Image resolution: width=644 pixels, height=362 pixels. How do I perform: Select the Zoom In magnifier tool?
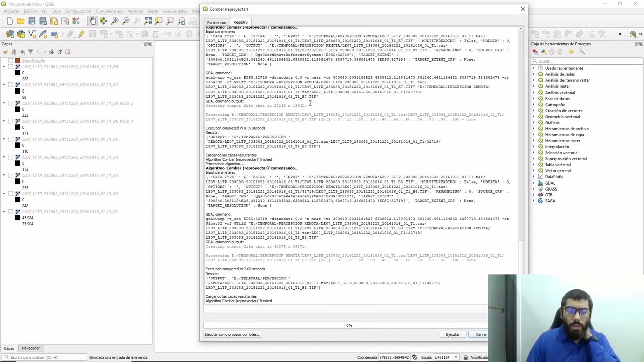[x=115, y=21]
